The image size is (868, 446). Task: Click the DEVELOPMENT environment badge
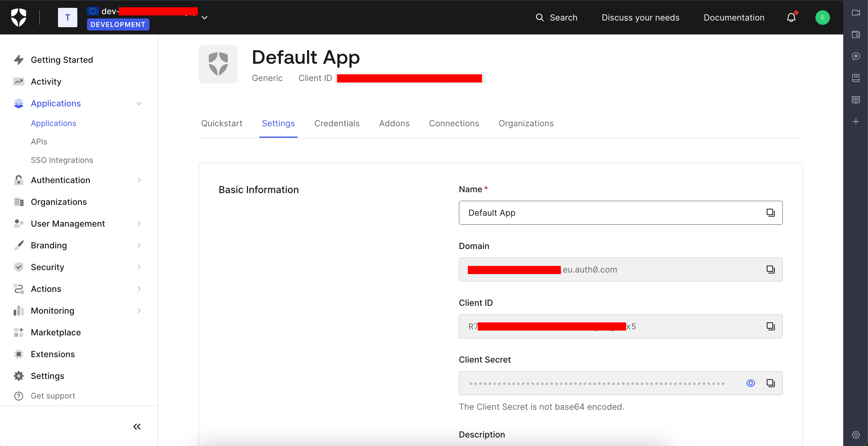click(x=118, y=24)
